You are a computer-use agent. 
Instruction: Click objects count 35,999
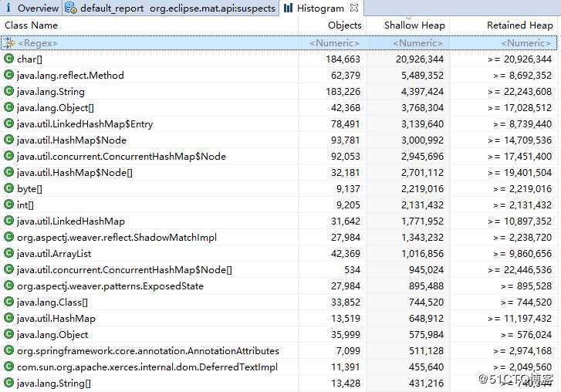tap(345, 334)
